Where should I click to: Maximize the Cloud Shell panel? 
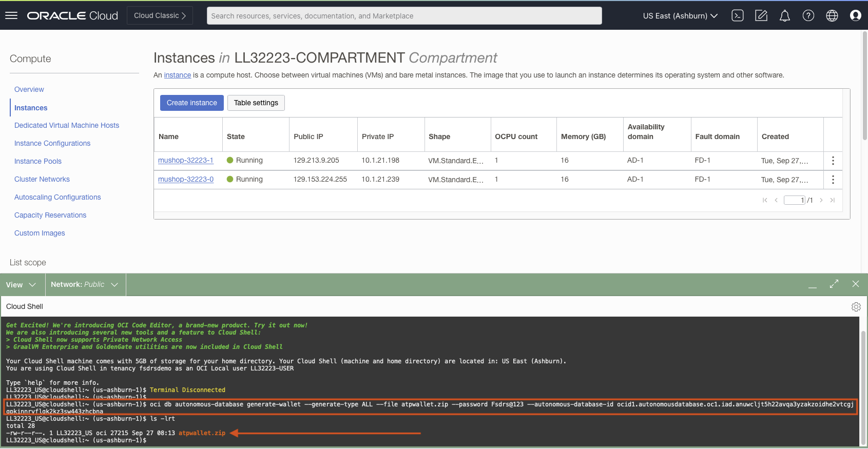coord(834,284)
